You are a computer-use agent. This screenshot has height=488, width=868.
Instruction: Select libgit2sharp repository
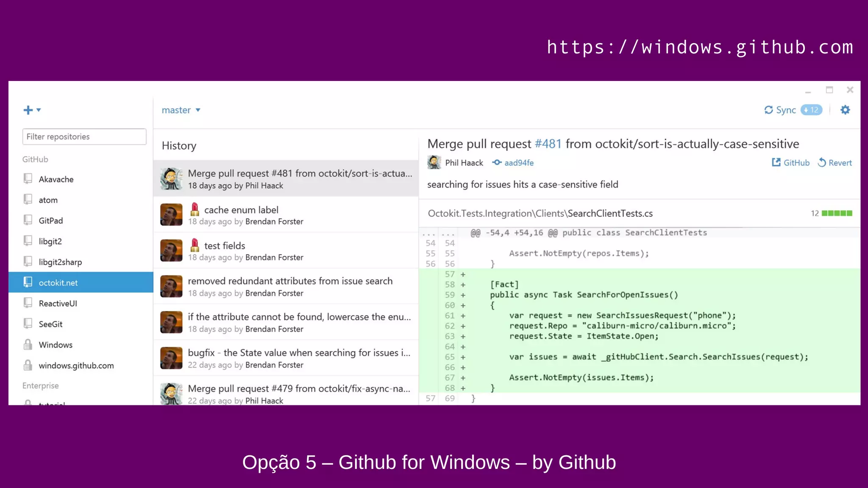click(x=81, y=262)
